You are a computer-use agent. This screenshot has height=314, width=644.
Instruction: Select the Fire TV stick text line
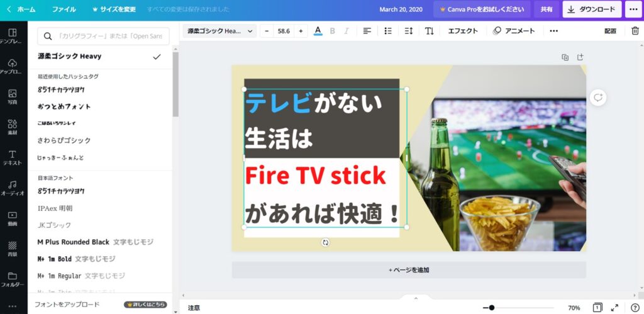pyautogui.click(x=315, y=176)
